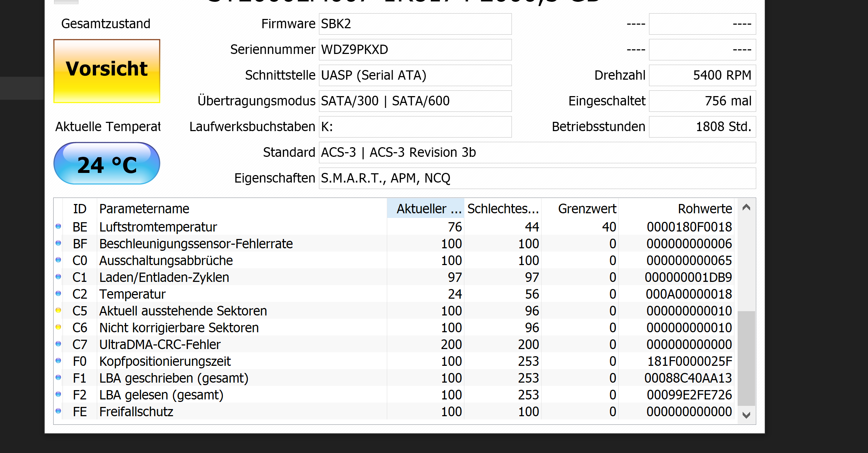This screenshot has height=453, width=868.
Task: Click yellow warning dot for Aktuell ausstehende Sektoren
Action: click(58, 310)
